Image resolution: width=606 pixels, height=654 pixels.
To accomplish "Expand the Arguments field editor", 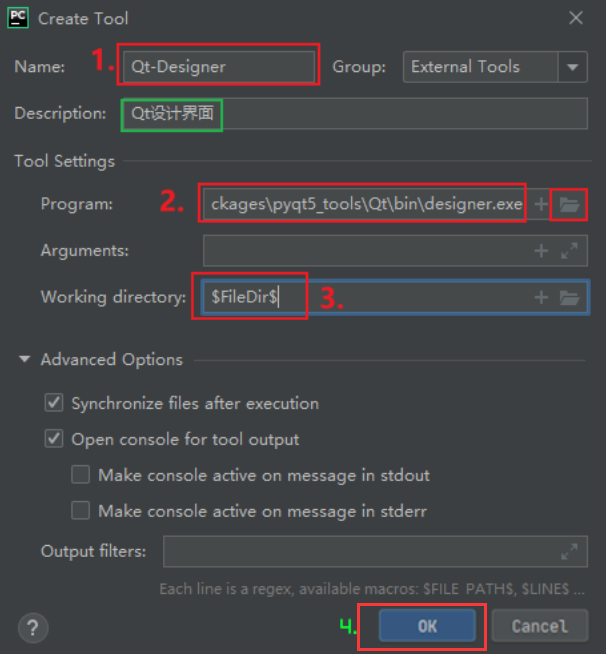I will pos(569,251).
